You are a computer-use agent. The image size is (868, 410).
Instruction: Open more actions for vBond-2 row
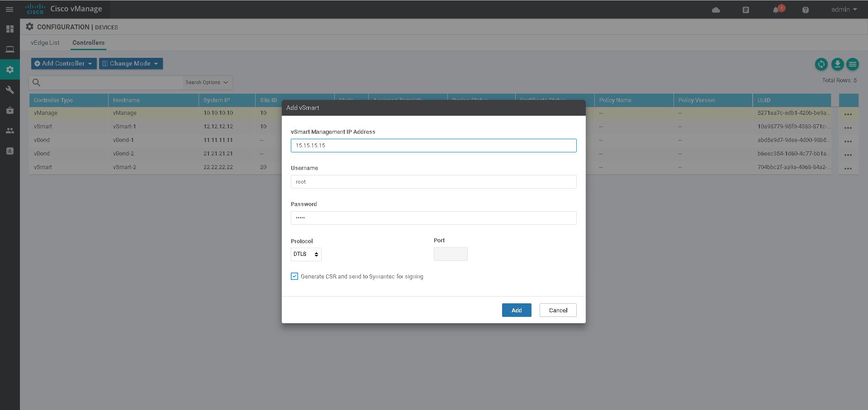[848, 155]
